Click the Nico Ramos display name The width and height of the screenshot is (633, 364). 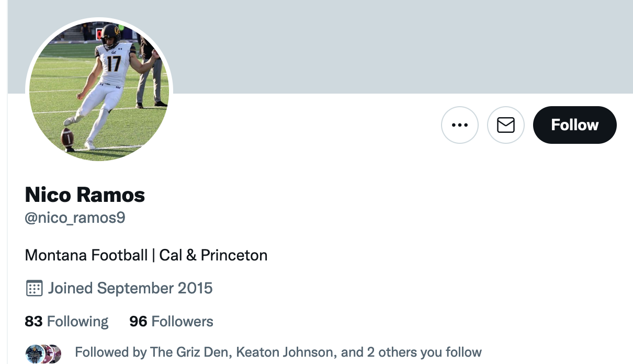[85, 195]
